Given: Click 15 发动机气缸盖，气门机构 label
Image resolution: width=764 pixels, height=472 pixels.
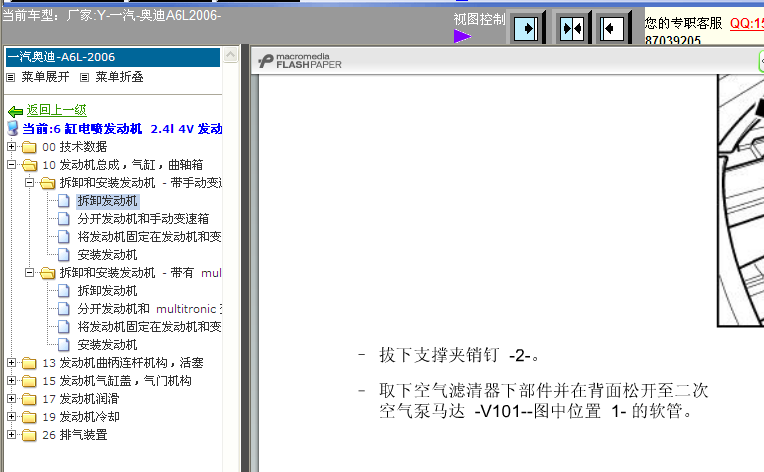Looking at the screenshot, I should click(x=117, y=381).
